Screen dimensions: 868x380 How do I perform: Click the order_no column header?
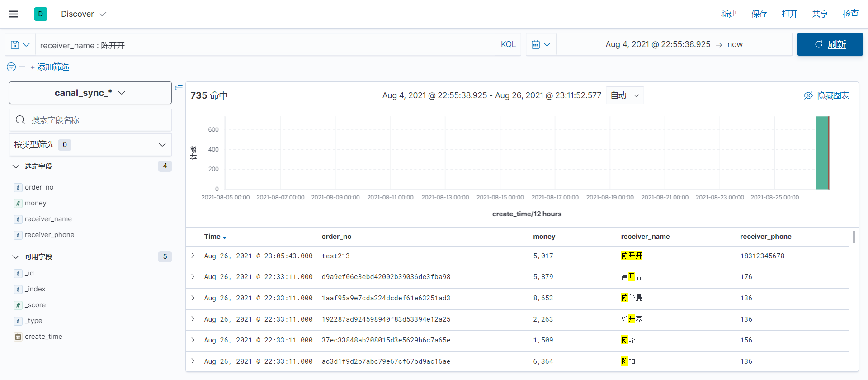coord(337,237)
